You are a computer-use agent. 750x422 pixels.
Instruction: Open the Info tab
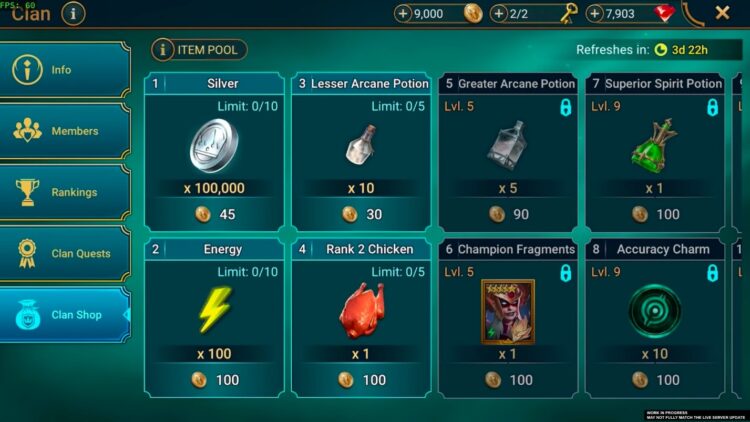pyautogui.click(x=65, y=70)
